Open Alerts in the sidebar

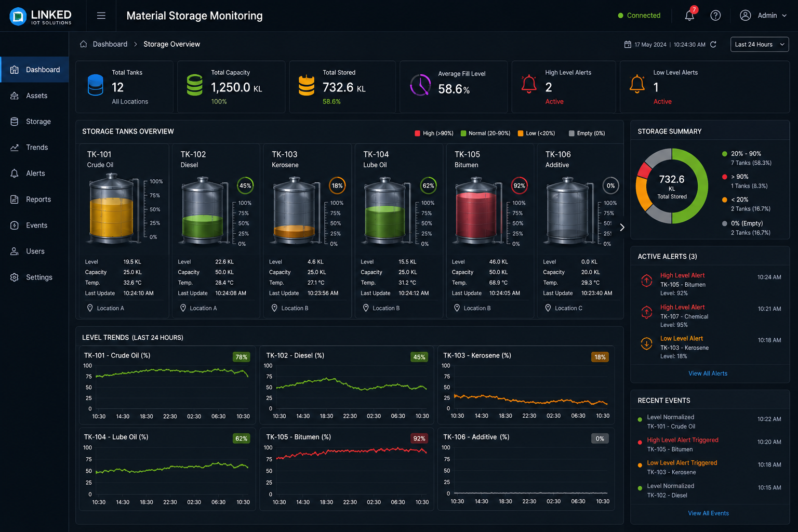pyautogui.click(x=35, y=174)
